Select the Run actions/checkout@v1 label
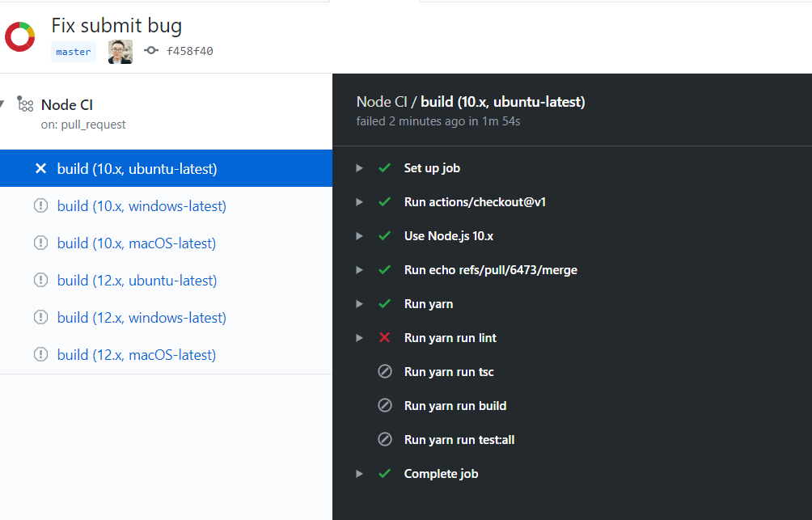812x520 pixels. coord(475,202)
